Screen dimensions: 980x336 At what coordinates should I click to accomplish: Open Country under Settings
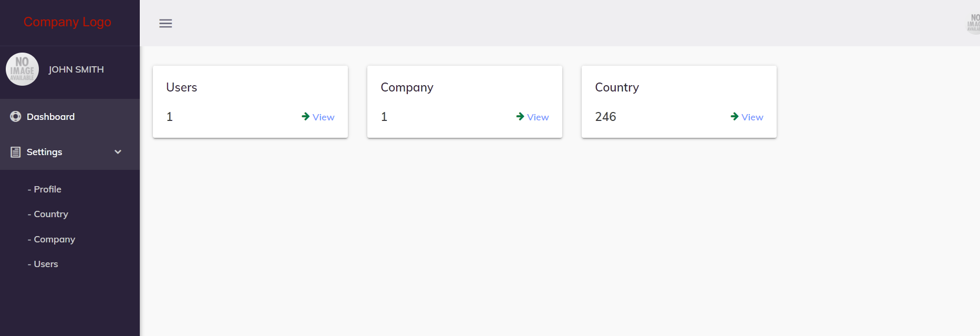(51, 214)
